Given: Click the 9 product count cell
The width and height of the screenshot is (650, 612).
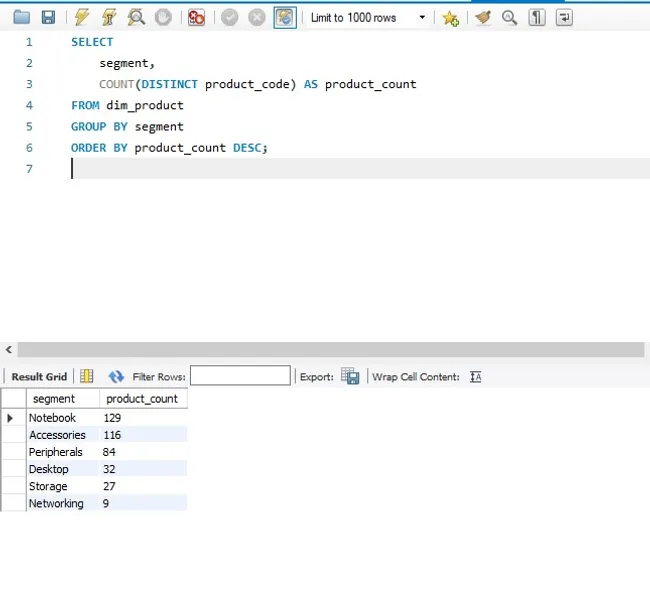Looking at the screenshot, I should tap(143, 503).
